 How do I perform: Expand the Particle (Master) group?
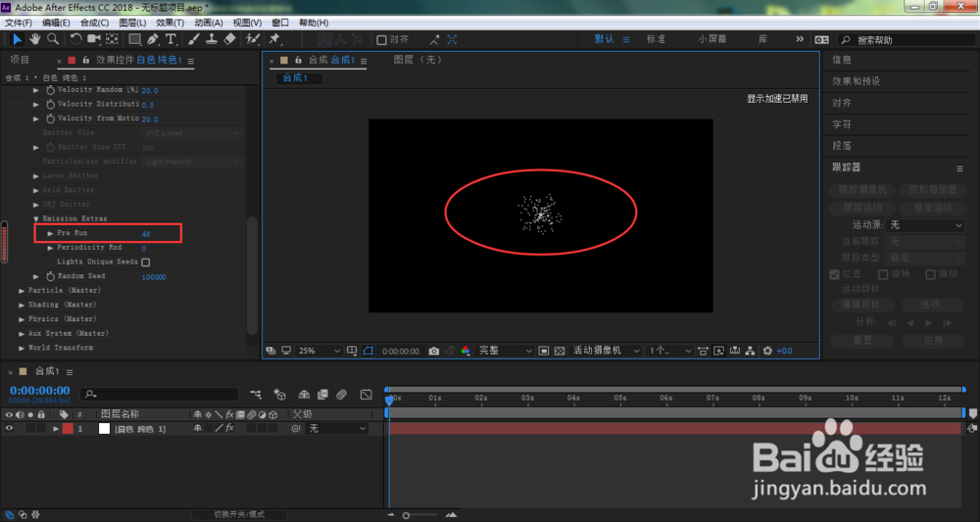click(22, 290)
